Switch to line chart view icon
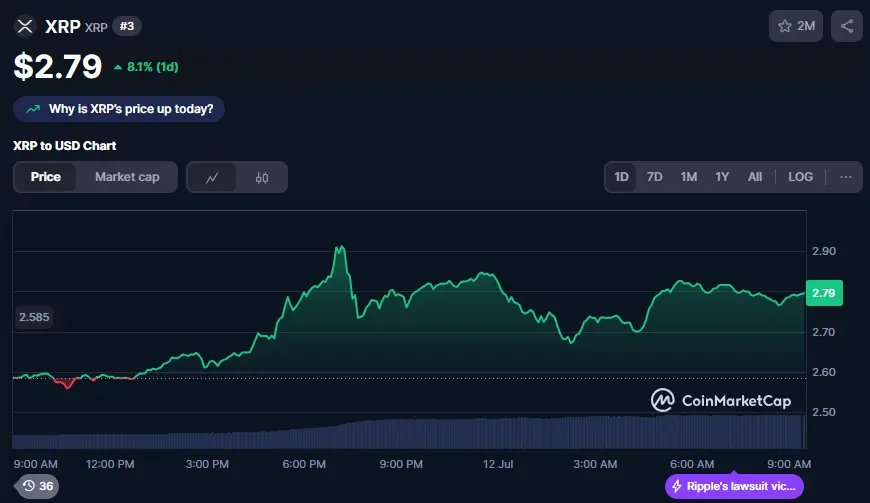 (212, 177)
